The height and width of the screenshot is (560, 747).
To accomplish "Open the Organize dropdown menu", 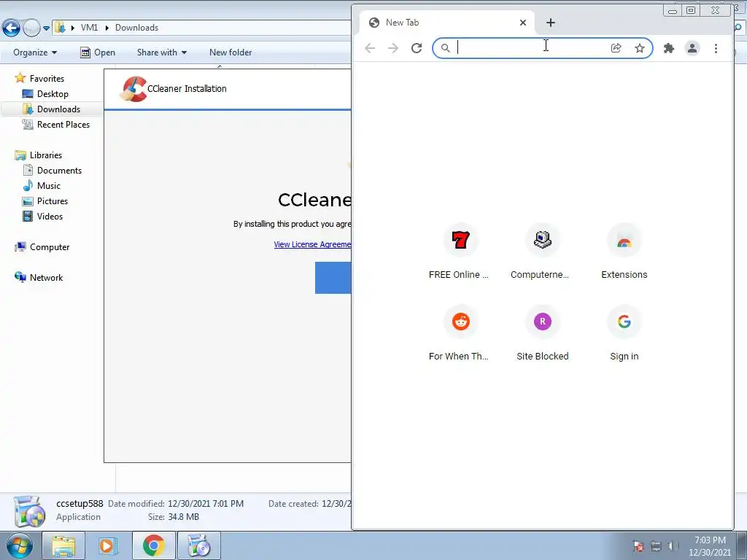I will 35,52.
